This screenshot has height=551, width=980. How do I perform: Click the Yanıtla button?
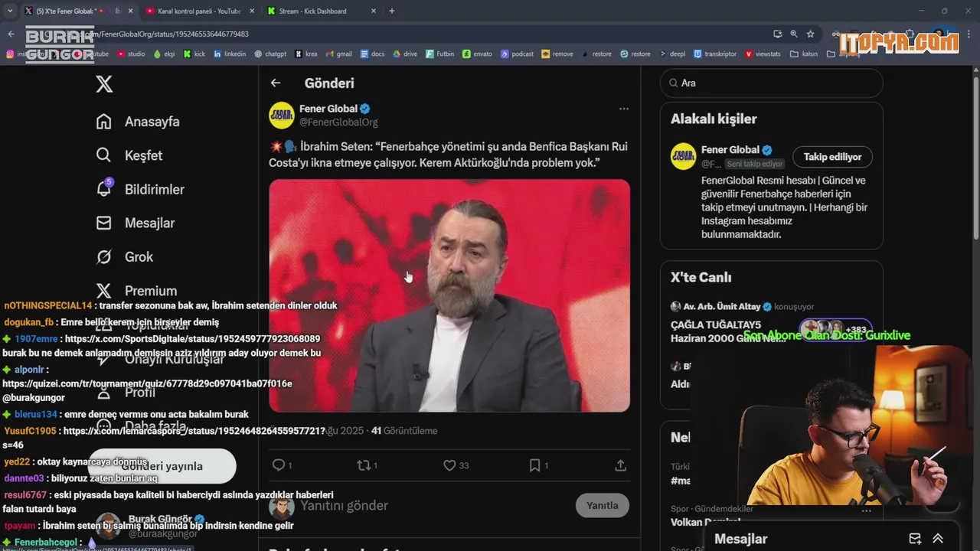pyautogui.click(x=603, y=505)
